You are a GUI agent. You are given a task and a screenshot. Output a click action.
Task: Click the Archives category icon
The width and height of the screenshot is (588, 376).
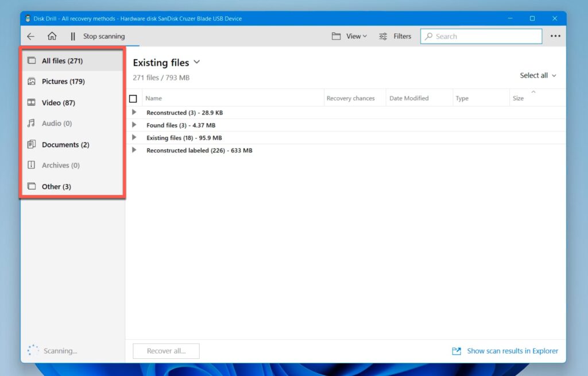click(31, 165)
